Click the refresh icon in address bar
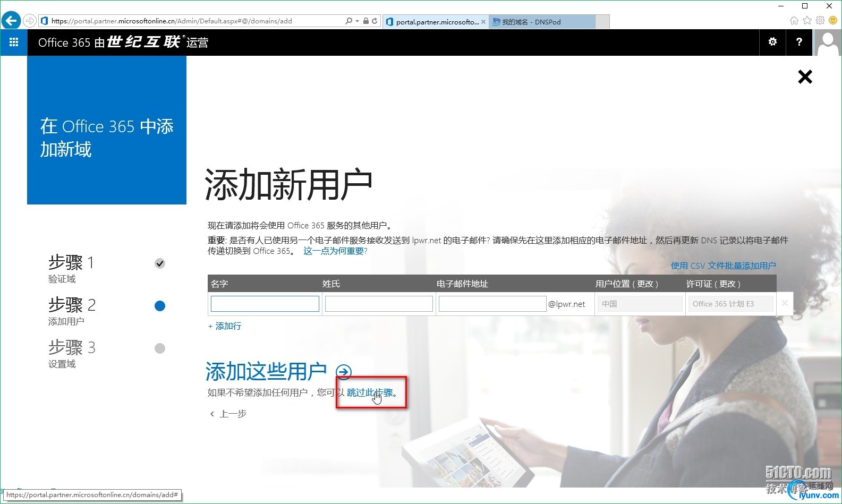 click(375, 21)
